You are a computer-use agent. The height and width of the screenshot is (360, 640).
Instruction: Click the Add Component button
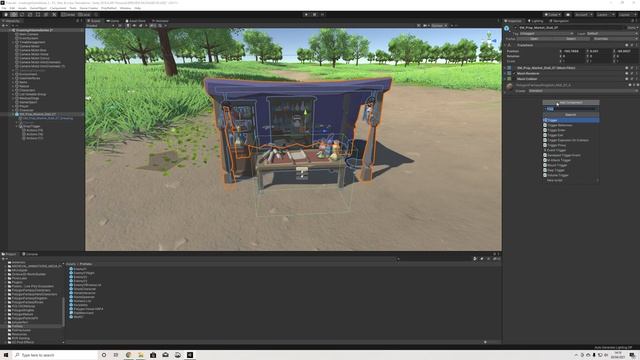(x=571, y=103)
